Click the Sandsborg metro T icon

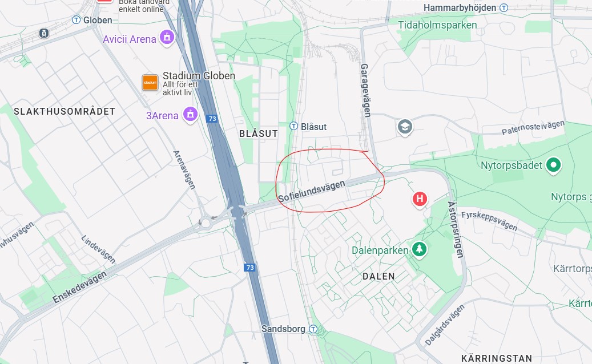(313, 329)
